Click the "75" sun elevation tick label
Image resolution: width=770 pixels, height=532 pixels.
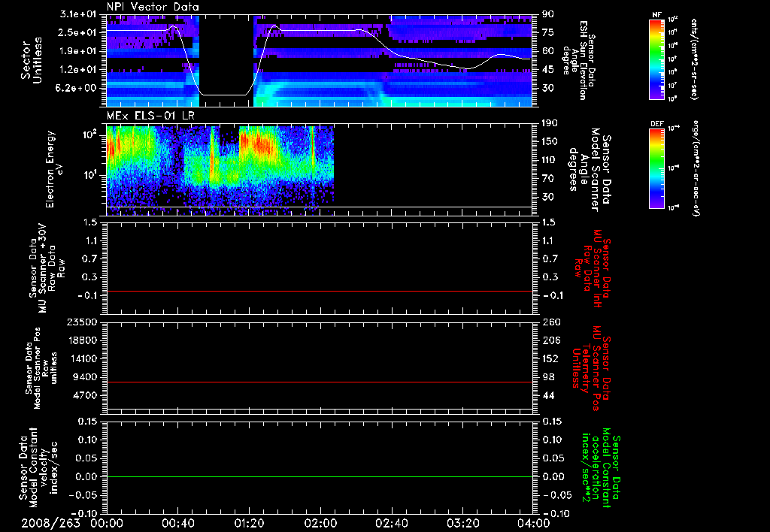(547, 32)
